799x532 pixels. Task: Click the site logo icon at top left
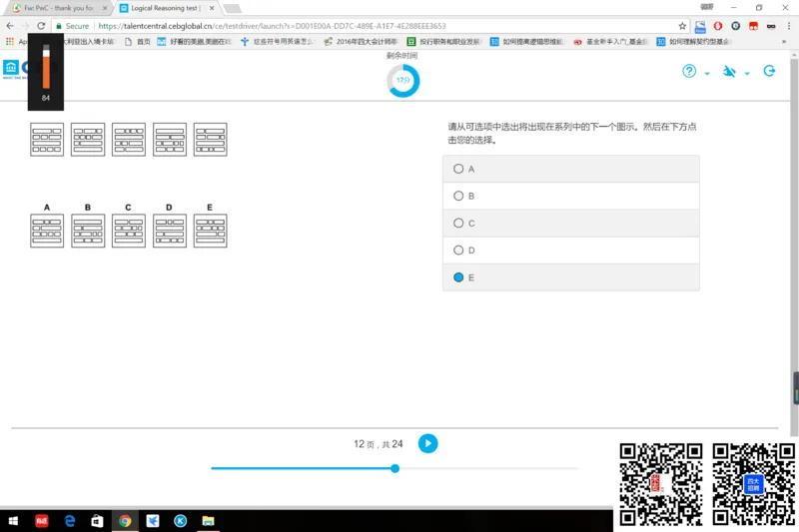(x=11, y=68)
